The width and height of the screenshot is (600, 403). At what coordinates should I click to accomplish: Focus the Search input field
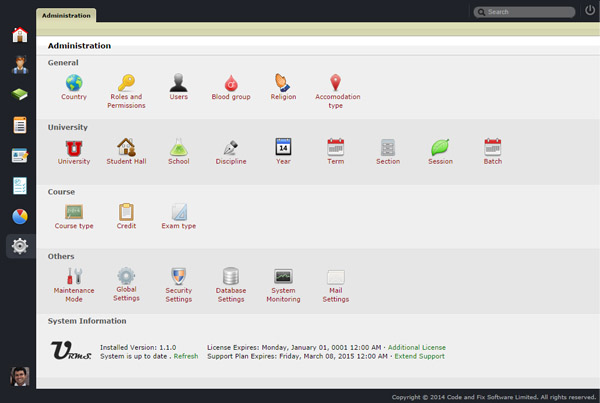524,12
